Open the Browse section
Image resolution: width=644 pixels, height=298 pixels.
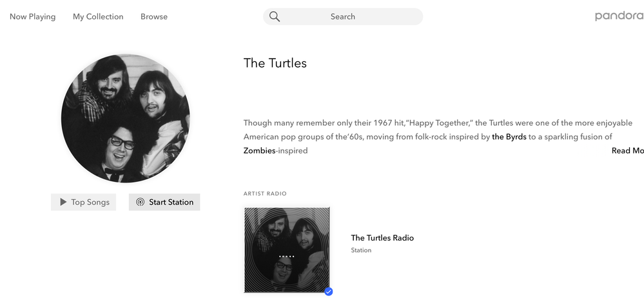point(154,17)
